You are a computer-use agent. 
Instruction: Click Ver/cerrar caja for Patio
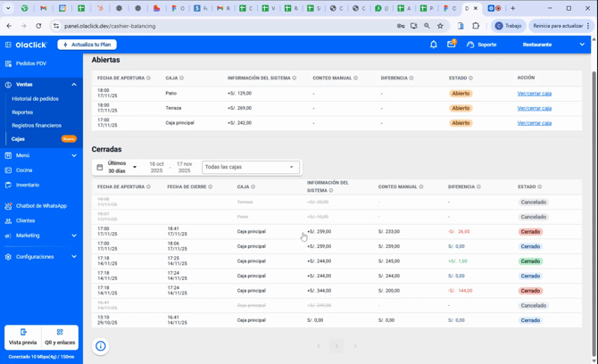point(535,94)
